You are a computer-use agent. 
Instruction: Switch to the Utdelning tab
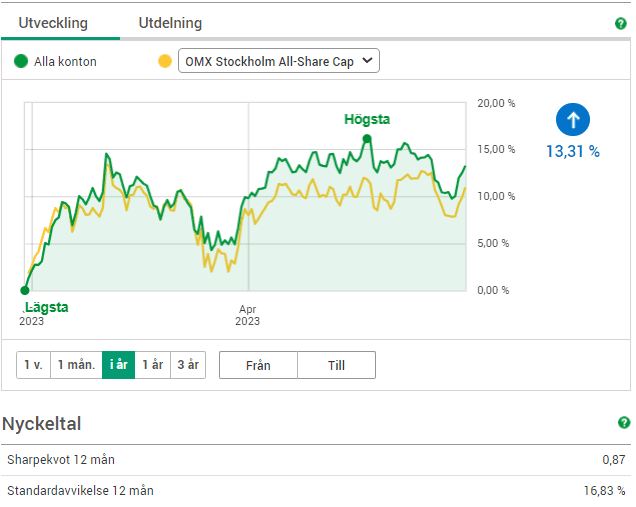point(170,23)
